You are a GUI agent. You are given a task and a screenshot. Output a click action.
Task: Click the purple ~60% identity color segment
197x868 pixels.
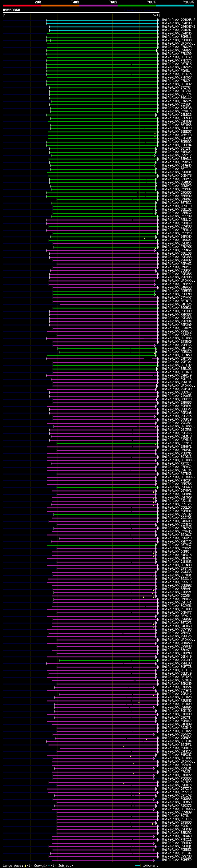[99, 6]
